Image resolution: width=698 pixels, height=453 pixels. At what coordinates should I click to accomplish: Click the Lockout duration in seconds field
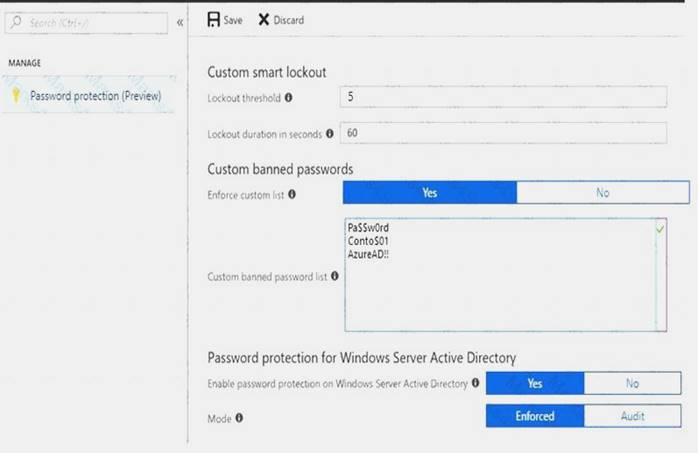click(x=503, y=133)
